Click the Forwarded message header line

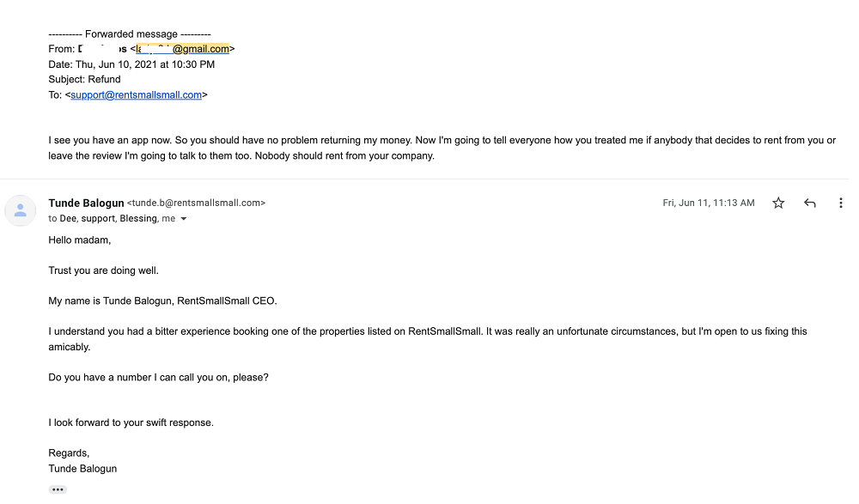(130, 34)
